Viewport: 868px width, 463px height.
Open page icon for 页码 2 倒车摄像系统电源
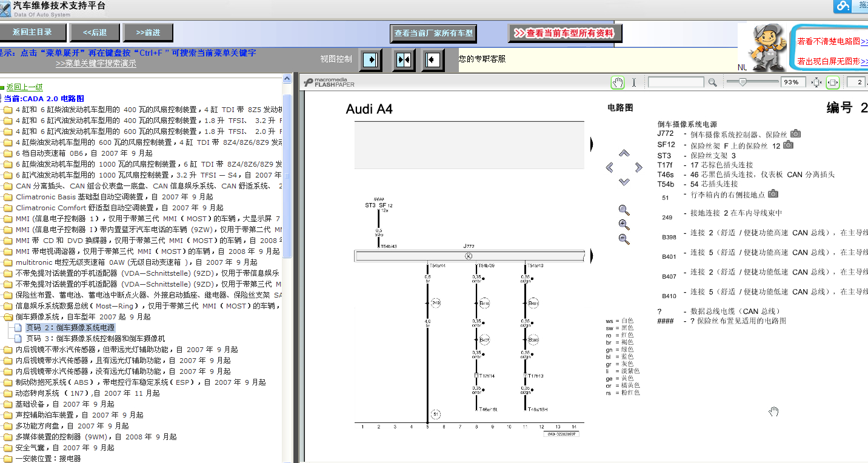coord(17,328)
